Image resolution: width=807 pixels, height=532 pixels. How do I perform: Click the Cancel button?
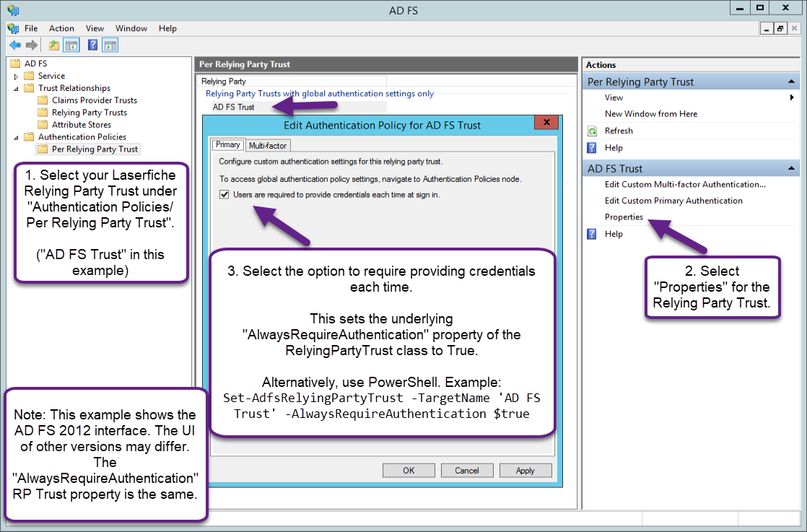click(467, 470)
